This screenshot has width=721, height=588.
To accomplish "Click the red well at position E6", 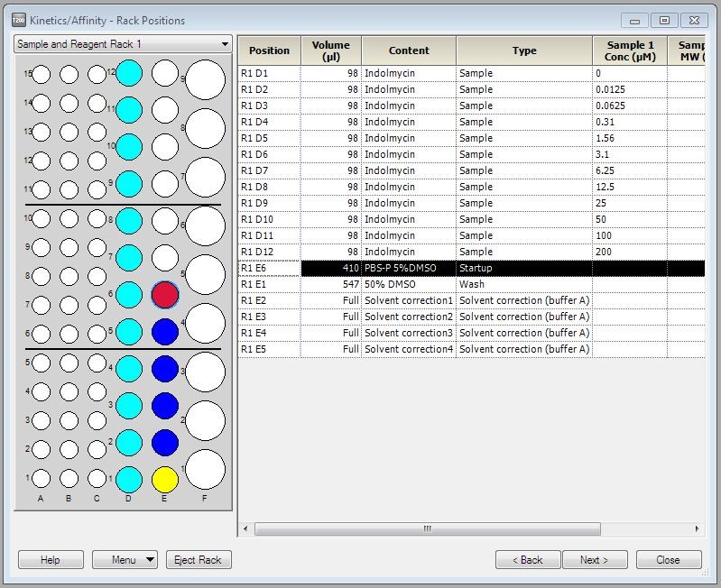I will [165, 295].
